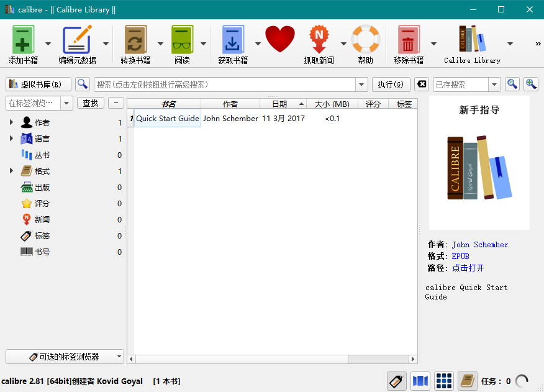The height and width of the screenshot is (392, 544).
Task: Click the save search plus magnifier icon
Action: tap(531, 84)
